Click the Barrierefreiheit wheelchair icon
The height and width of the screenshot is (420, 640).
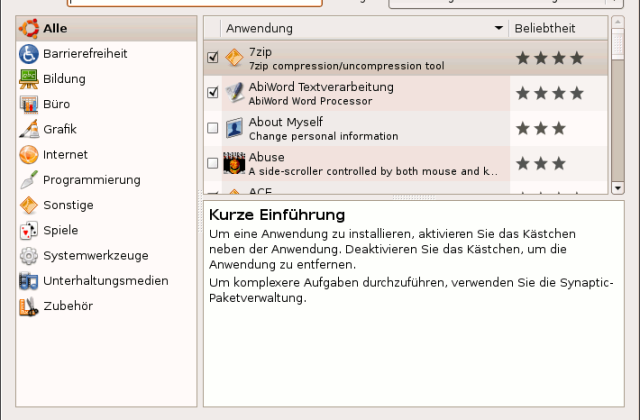click(29, 53)
